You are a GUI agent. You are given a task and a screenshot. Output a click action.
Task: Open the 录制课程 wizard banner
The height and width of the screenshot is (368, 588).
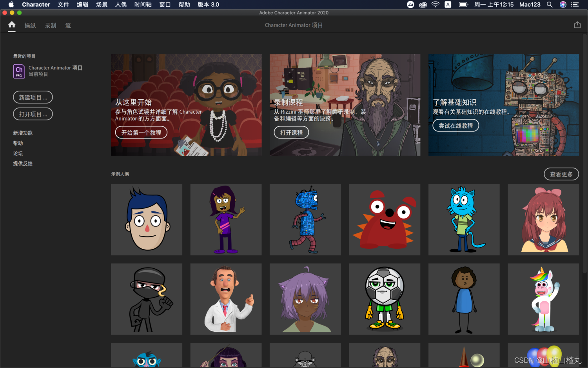click(x=345, y=105)
